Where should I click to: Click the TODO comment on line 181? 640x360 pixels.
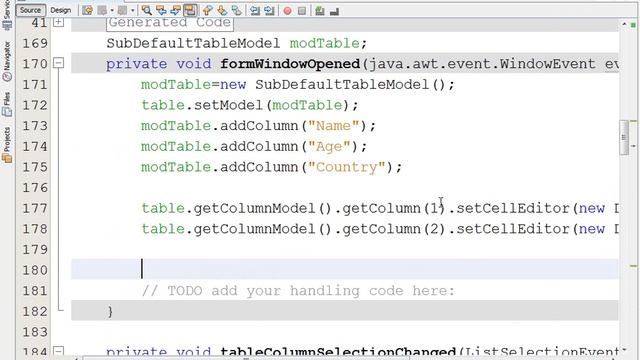coord(298,291)
